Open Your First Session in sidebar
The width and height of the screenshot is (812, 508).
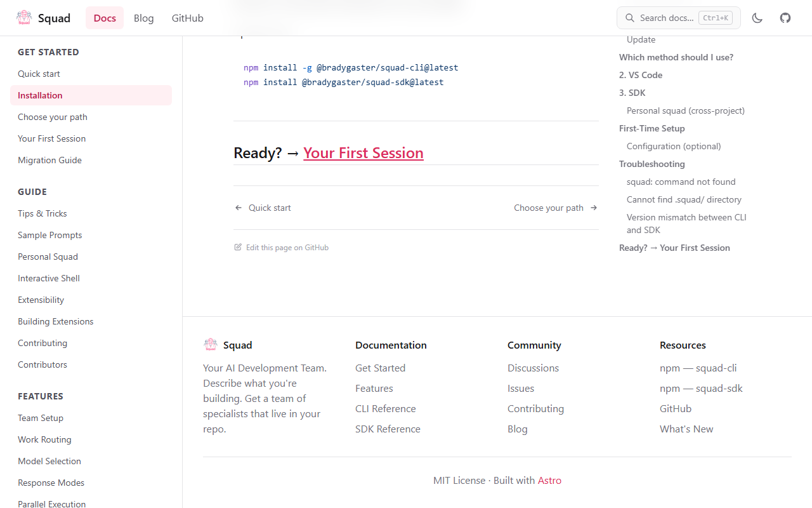pyautogui.click(x=91, y=138)
